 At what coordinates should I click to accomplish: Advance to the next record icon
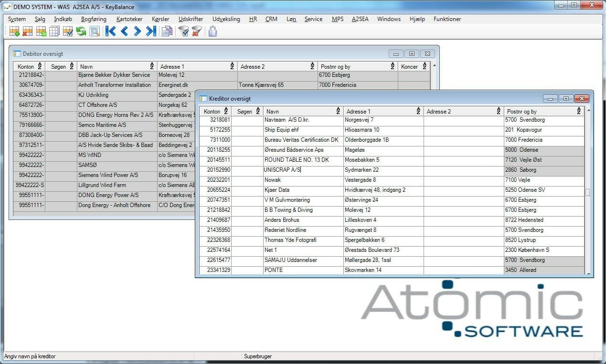(137, 31)
